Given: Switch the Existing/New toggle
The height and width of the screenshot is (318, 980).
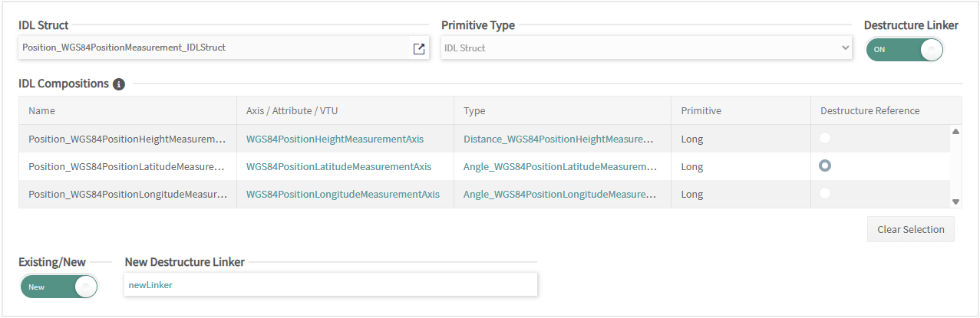Looking at the screenshot, I should 59,287.
